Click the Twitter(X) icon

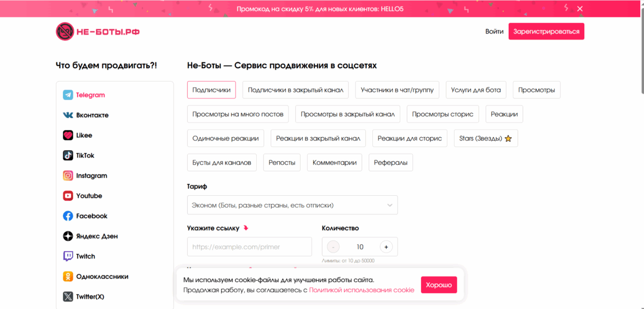68,296
